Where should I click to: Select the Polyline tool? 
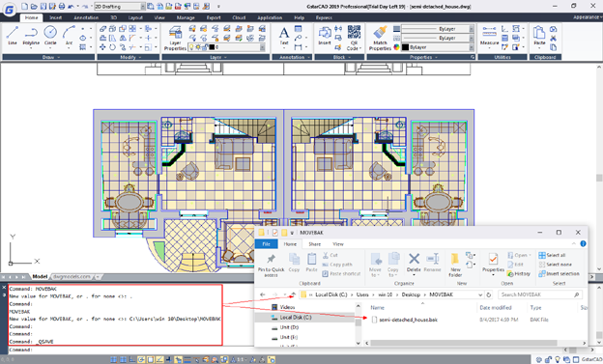(31, 36)
